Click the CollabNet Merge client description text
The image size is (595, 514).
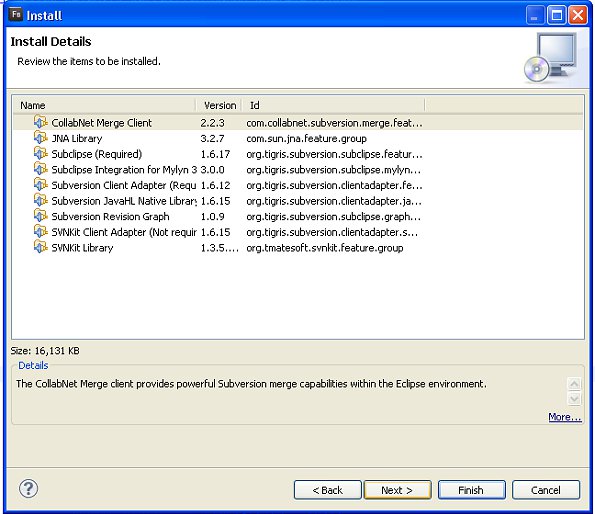(251, 384)
